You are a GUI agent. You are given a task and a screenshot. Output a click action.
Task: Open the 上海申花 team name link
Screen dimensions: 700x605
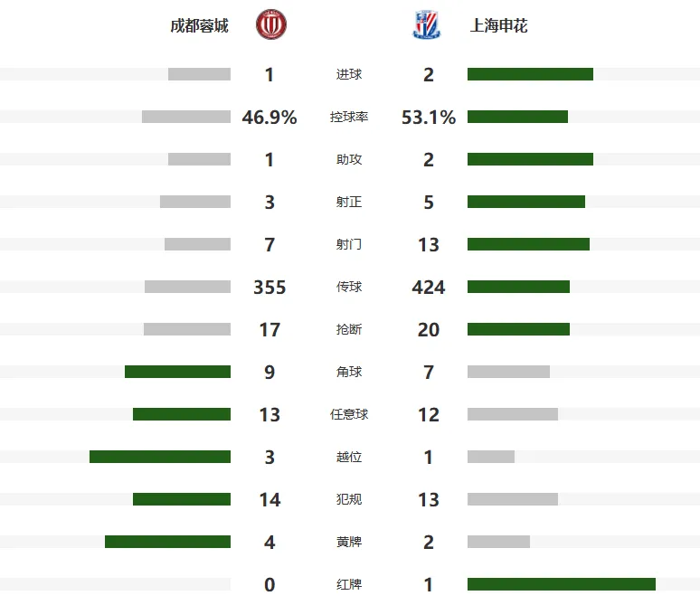click(498, 26)
